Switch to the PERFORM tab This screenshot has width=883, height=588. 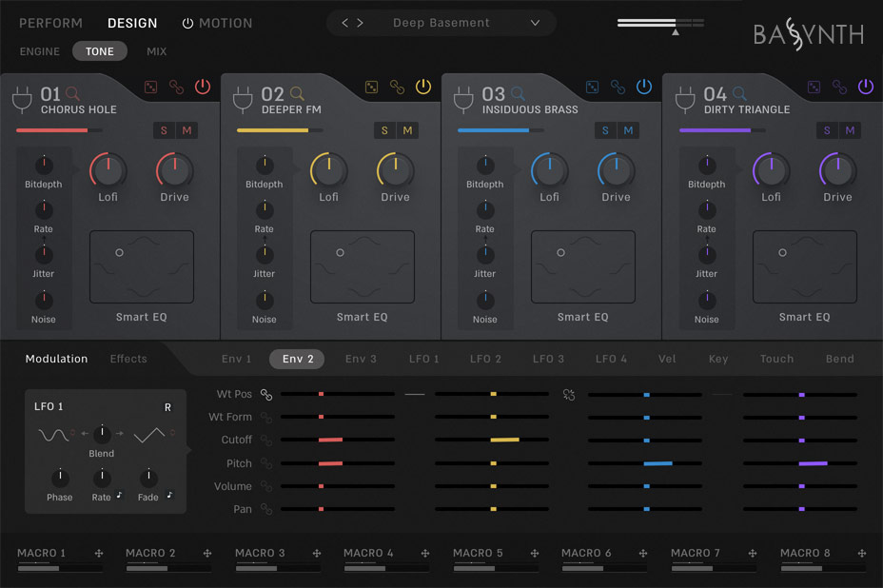[x=50, y=23]
